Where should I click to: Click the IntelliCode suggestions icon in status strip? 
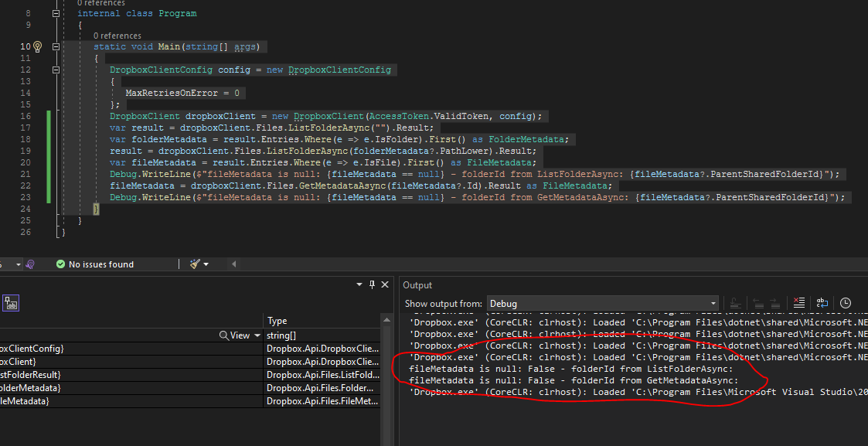(30, 264)
